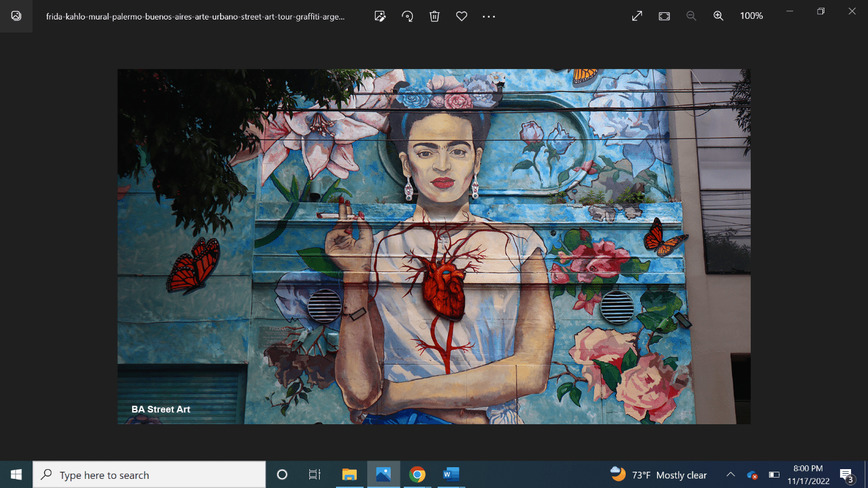Delete the photo with trash icon

434,16
